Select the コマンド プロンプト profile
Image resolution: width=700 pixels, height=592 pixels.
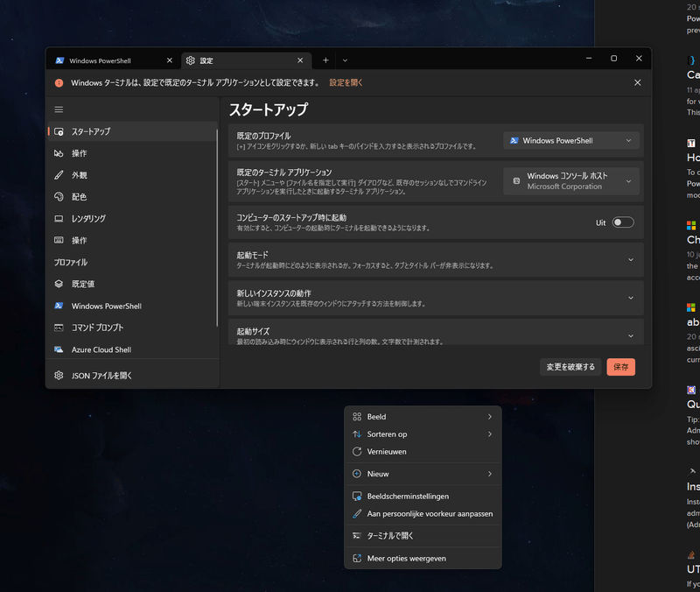pos(133,328)
